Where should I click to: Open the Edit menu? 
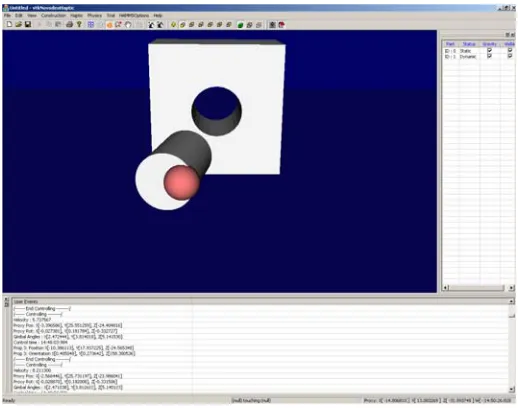click(19, 15)
